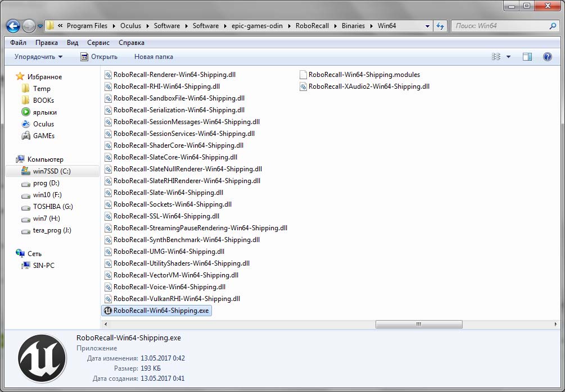The image size is (565, 392).
Task: Click the RoboRecall breadcrumb segment
Action: (312, 26)
